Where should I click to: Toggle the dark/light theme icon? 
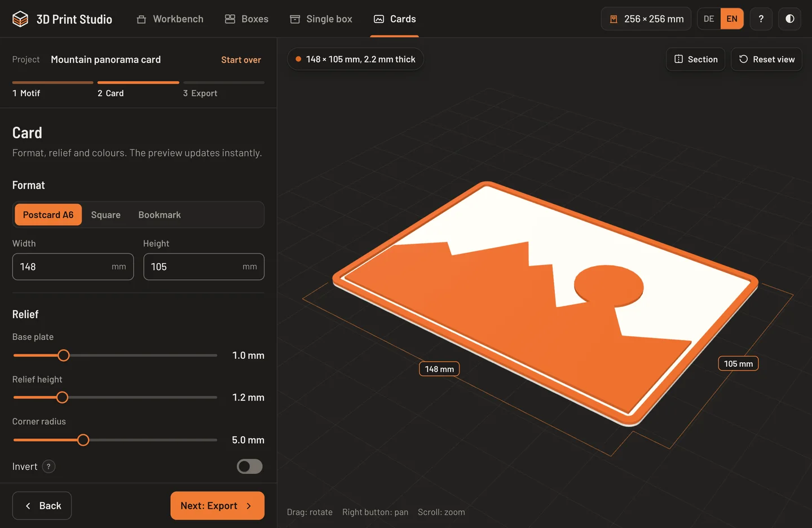coord(790,19)
